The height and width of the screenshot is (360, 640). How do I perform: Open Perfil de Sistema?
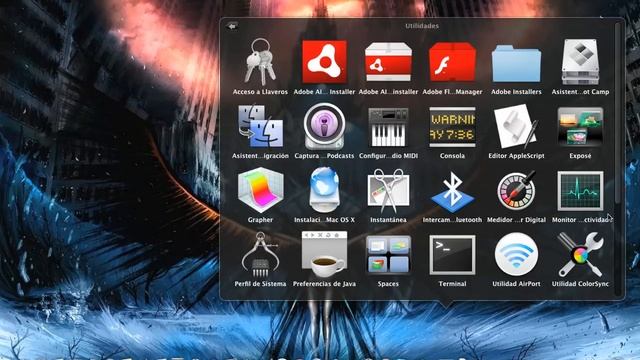click(260, 255)
